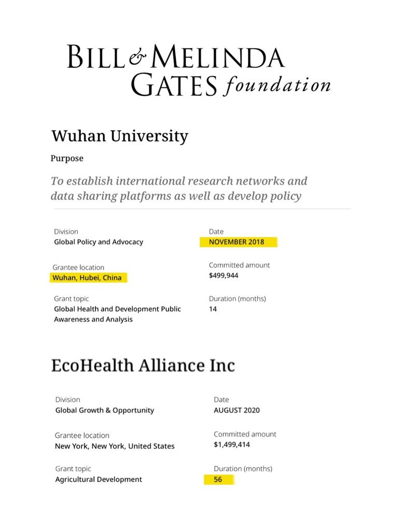
Task: Click the Agricultural Development grant topic
Action: (x=99, y=480)
